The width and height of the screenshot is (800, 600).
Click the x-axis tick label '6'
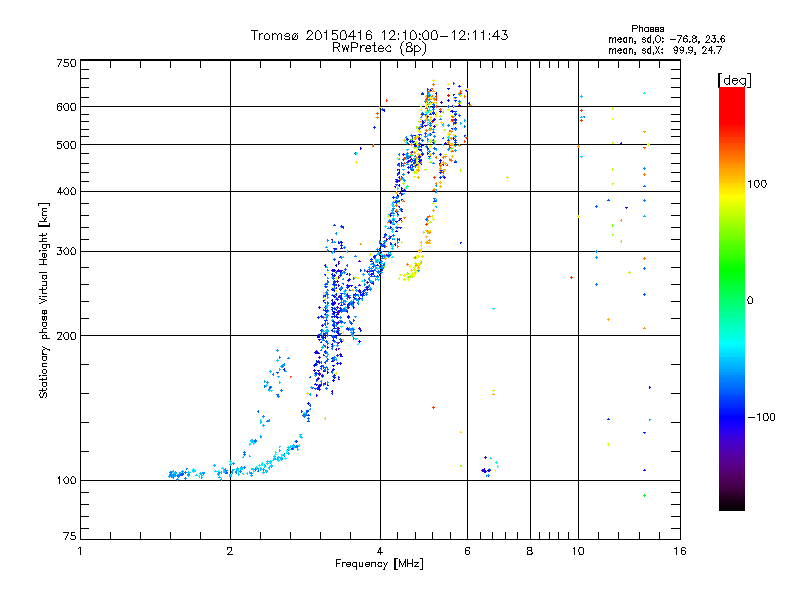tap(467, 551)
